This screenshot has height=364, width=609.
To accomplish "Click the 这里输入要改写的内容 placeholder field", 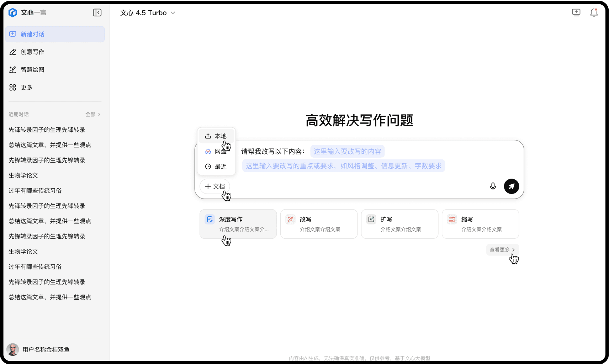I will pos(347,152).
